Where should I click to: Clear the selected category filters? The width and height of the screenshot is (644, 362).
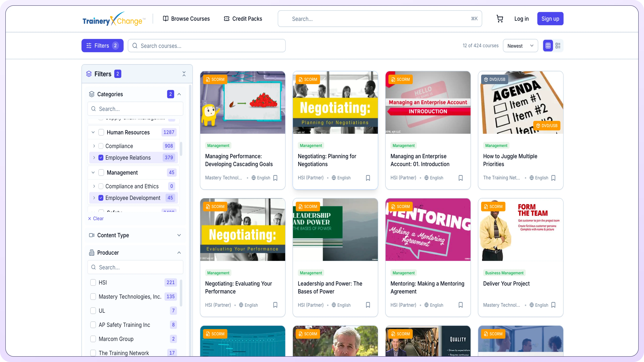[x=96, y=219]
